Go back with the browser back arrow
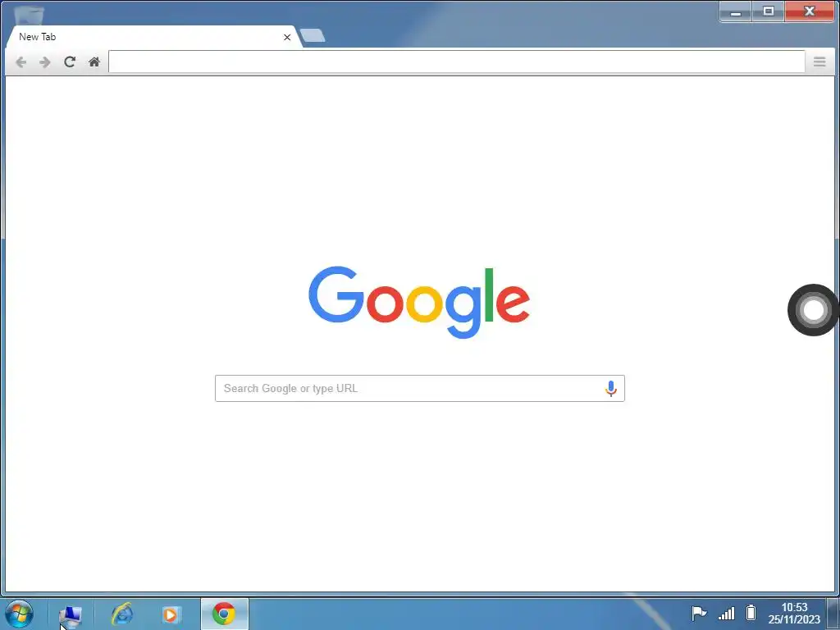 (x=21, y=62)
